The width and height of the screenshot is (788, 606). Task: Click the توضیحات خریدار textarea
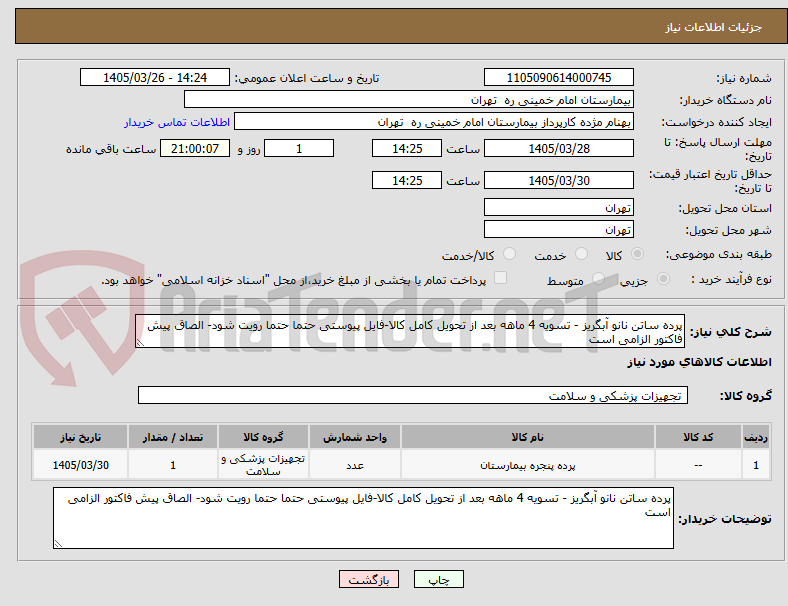pyautogui.click(x=363, y=518)
